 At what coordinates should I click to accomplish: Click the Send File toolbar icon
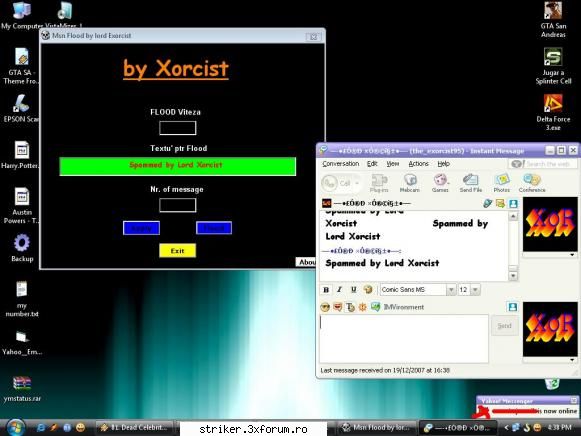(x=471, y=183)
